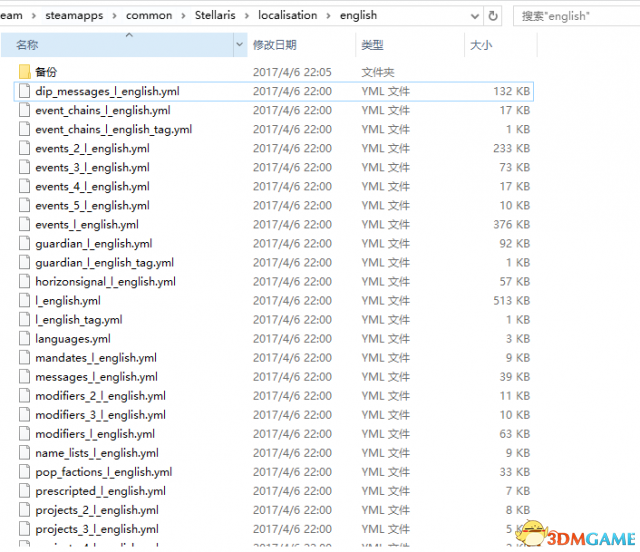Screen dimensions: 640x552
Task: Select file icon of guardian_l_english.yml
Action: click(24, 243)
